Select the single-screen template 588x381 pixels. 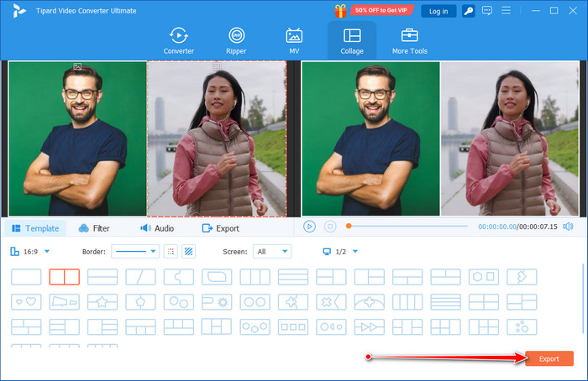[26, 277]
